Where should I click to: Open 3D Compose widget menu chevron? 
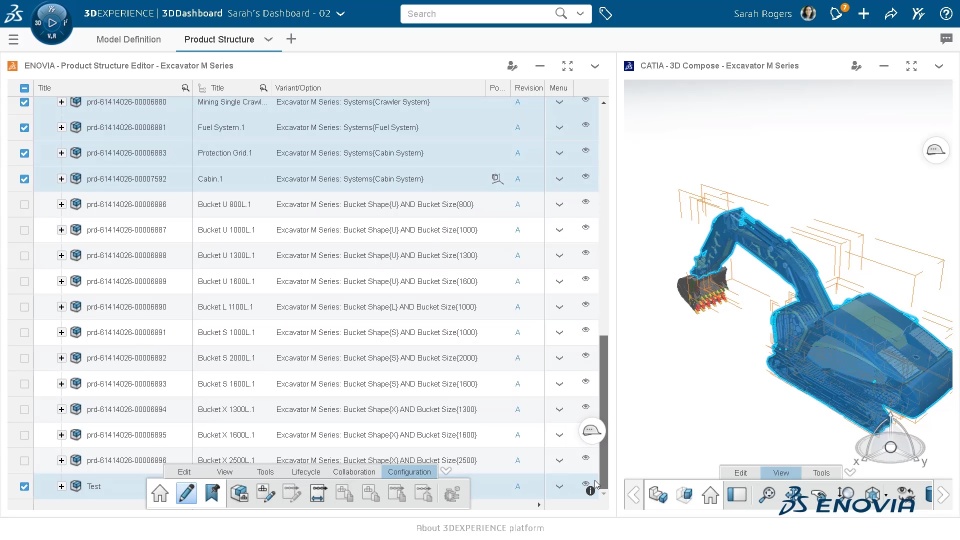(939, 66)
